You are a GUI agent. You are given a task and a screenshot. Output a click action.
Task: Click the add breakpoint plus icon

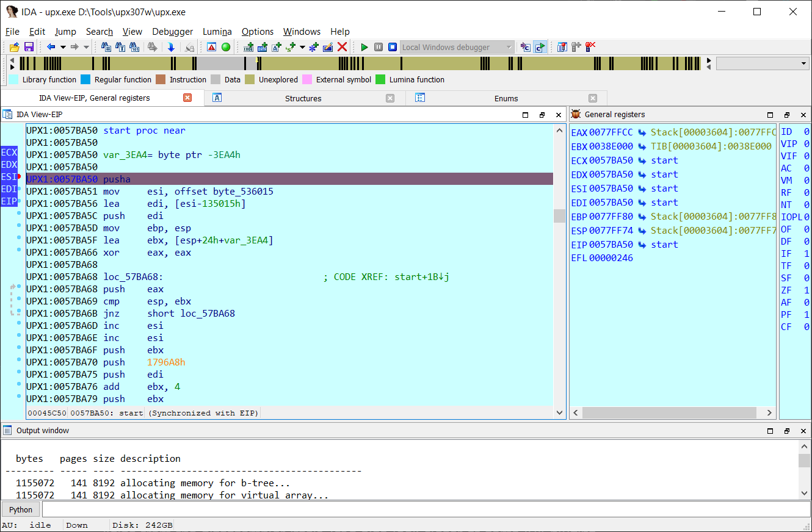(x=576, y=47)
